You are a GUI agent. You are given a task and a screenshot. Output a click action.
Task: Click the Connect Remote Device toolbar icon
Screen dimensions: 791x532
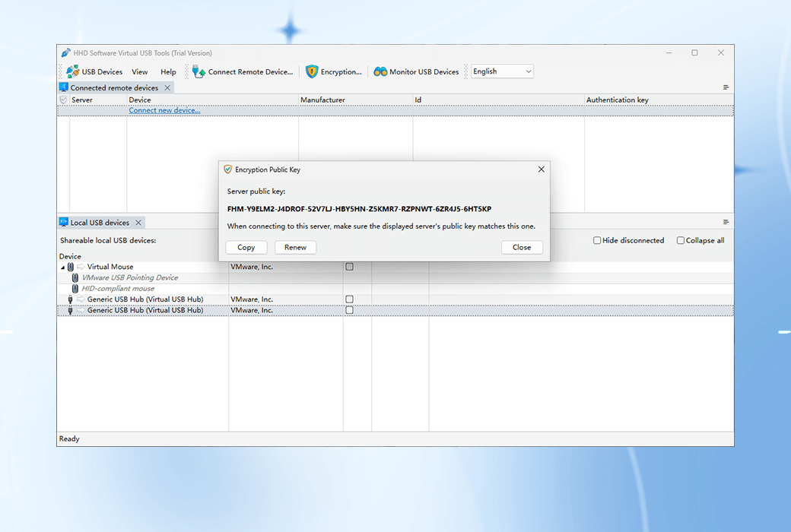[x=198, y=71]
